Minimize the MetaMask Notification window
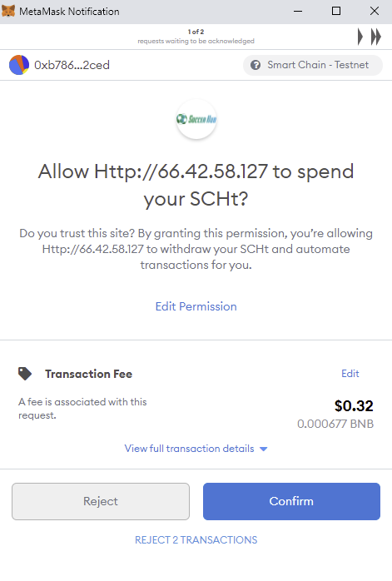The height and width of the screenshot is (581, 392). pos(298,11)
